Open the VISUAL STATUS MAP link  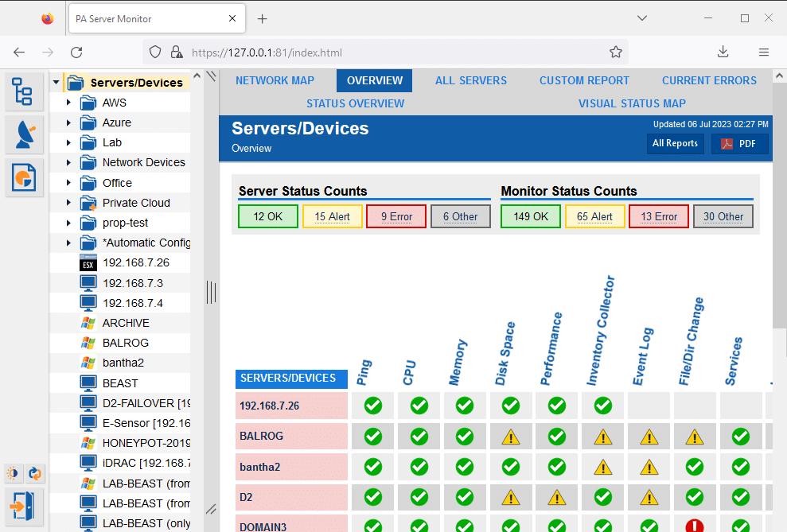tap(631, 104)
